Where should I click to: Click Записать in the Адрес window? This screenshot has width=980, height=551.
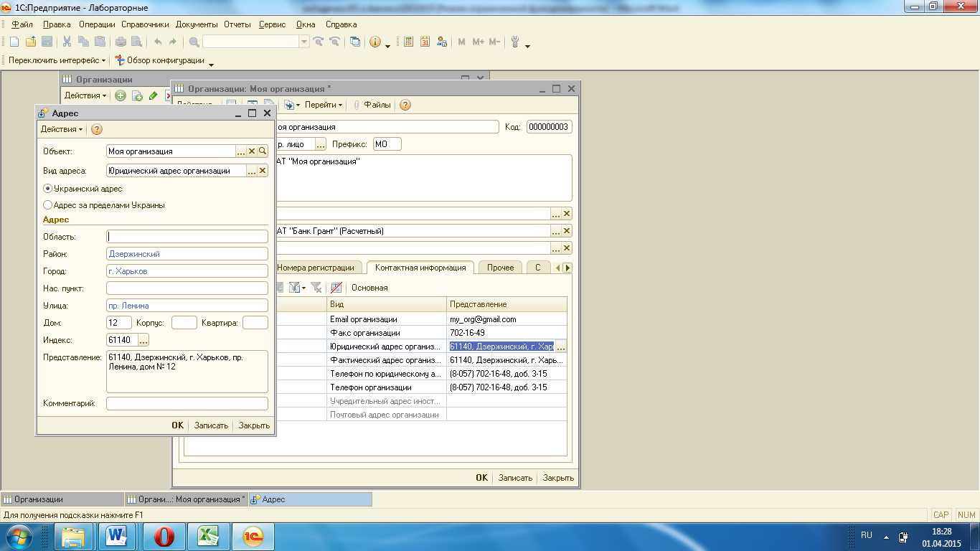point(211,425)
